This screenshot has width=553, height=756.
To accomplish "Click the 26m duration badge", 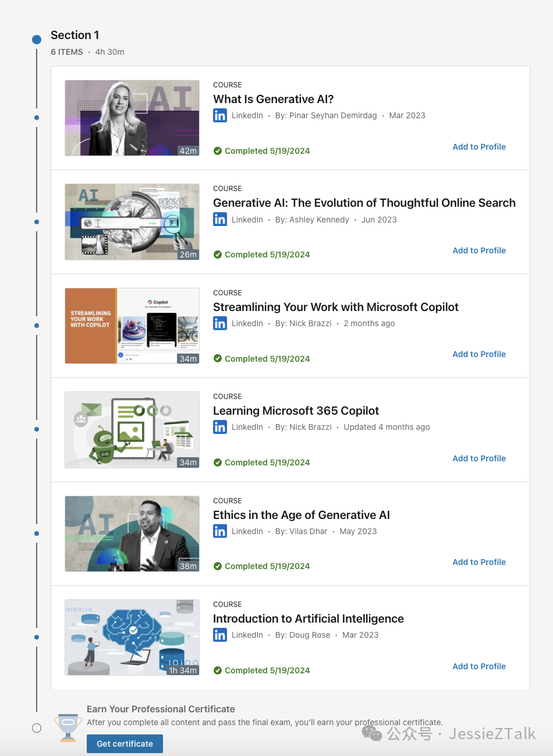I will tap(188, 255).
